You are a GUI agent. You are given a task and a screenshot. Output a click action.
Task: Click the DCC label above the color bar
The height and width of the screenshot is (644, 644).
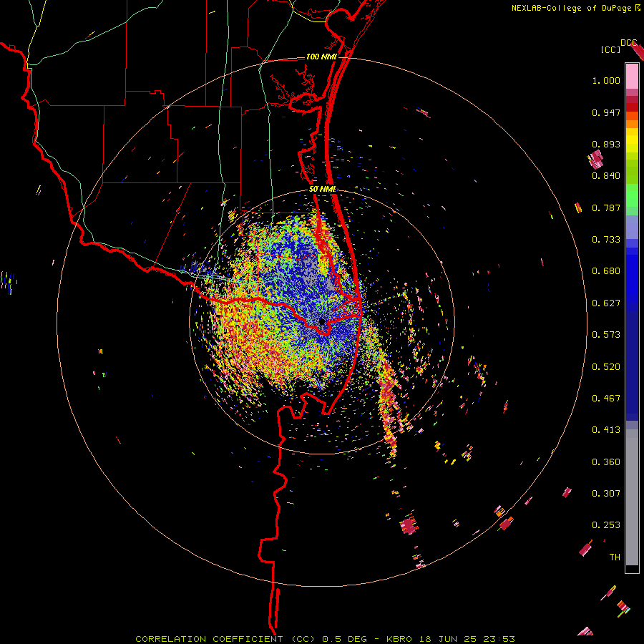point(628,43)
